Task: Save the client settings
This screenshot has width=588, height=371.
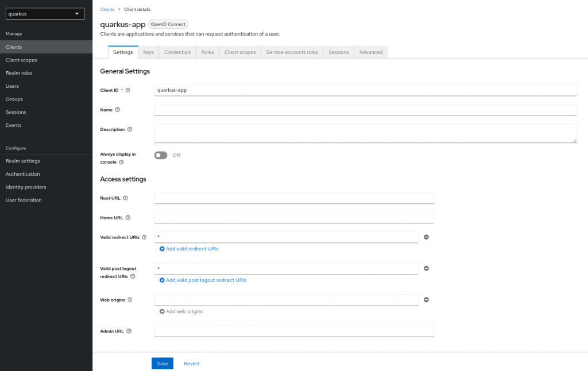Action: point(162,363)
